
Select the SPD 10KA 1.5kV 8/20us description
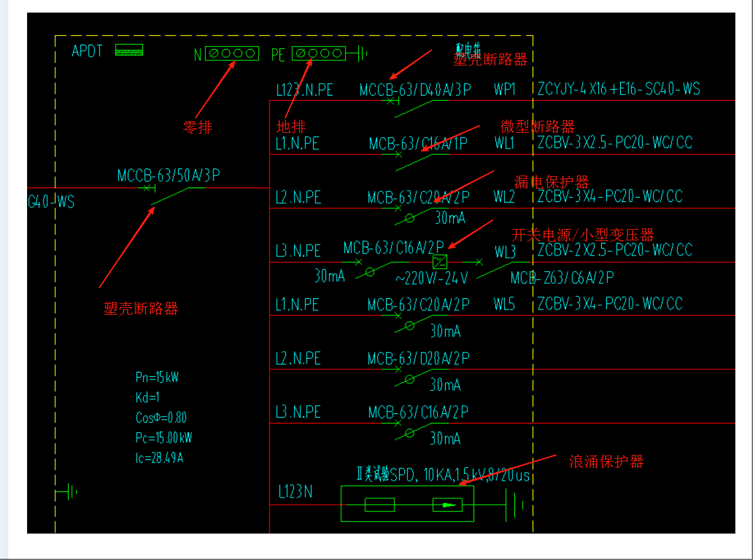pyautogui.click(x=443, y=474)
